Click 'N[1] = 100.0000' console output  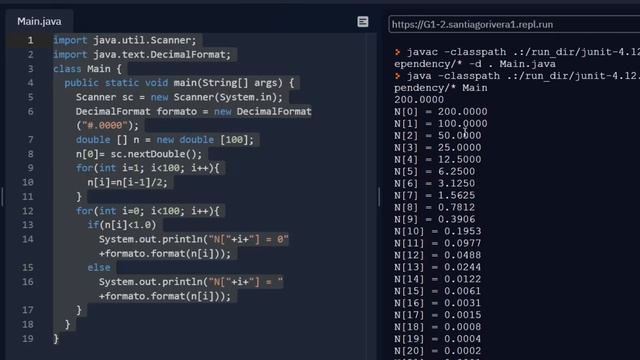click(440, 124)
